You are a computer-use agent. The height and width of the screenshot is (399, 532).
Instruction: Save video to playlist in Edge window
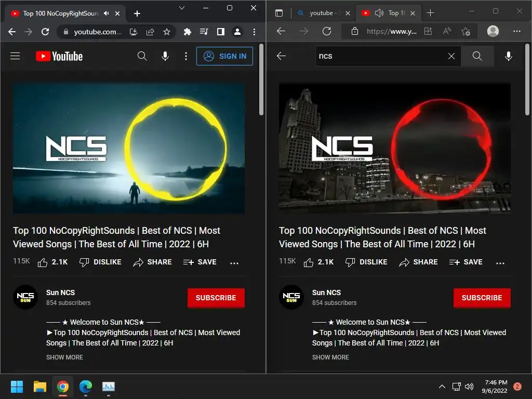tap(466, 262)
